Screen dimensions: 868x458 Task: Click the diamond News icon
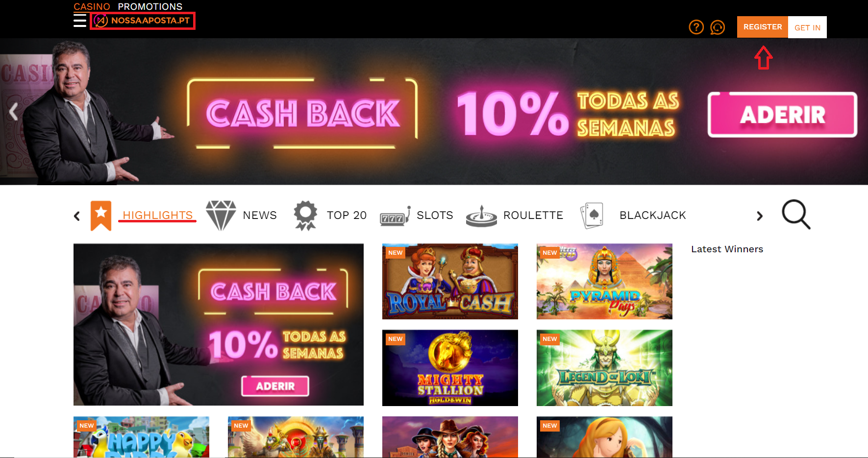pos(221,216)
